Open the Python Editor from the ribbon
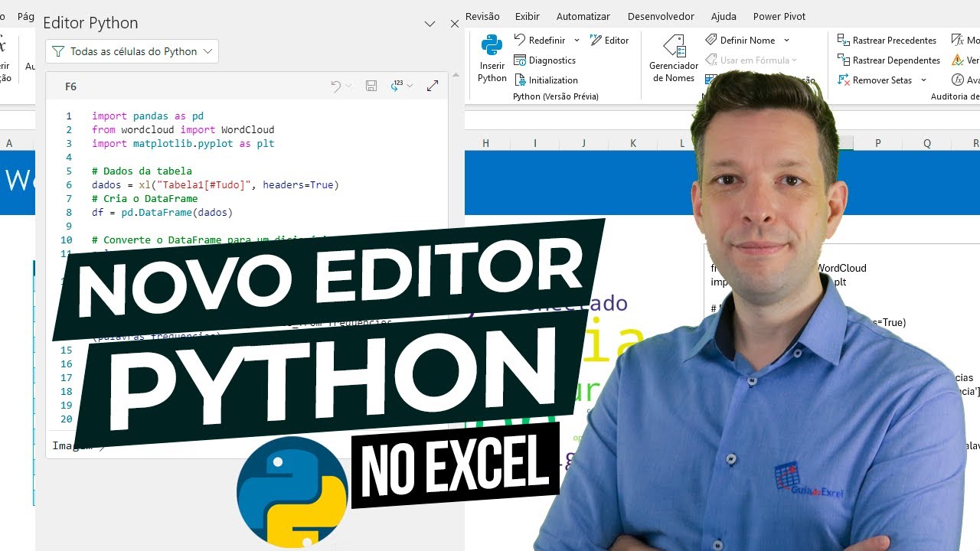This screenshot has width=980, height=551. [609, 40]
